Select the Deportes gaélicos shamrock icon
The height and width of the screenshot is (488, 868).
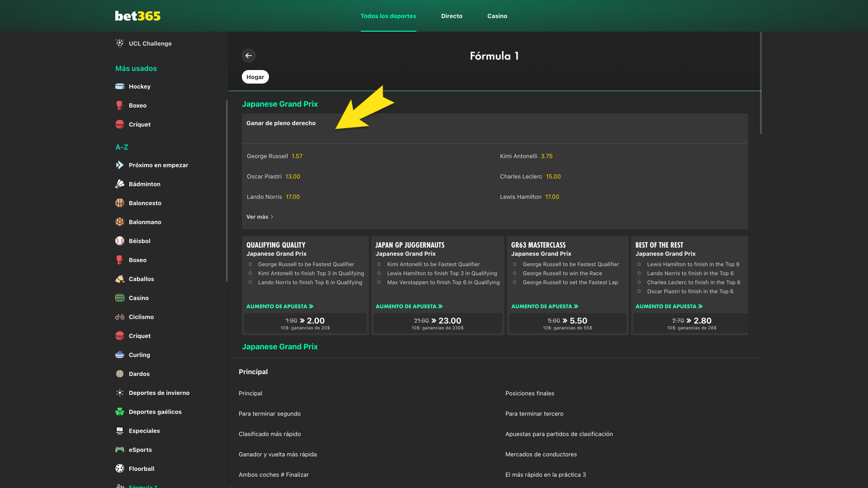120,412
